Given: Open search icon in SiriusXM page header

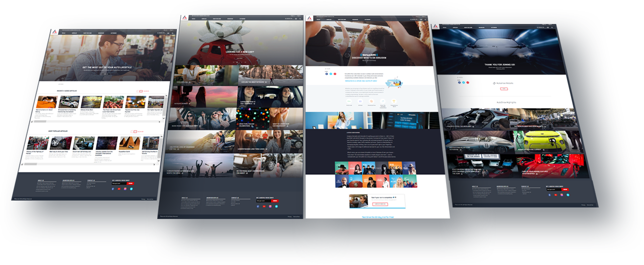Looking at the screenshot, I should [x=426, y=18].
